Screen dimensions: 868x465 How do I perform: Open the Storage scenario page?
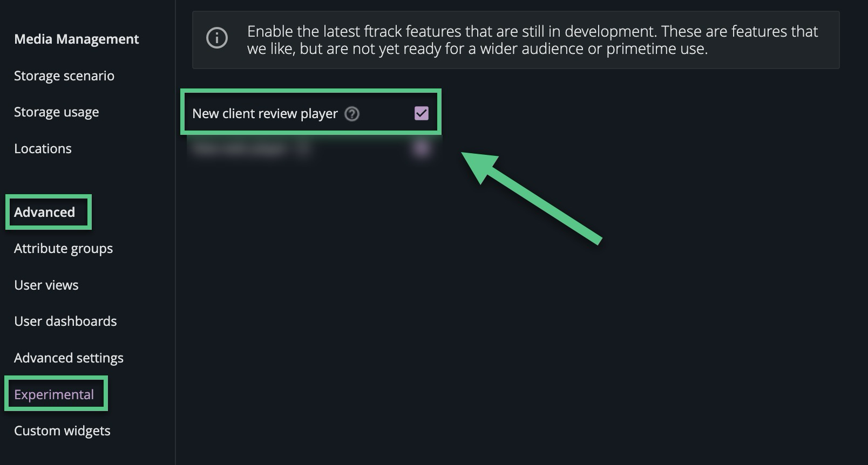(x=64, y=76)
